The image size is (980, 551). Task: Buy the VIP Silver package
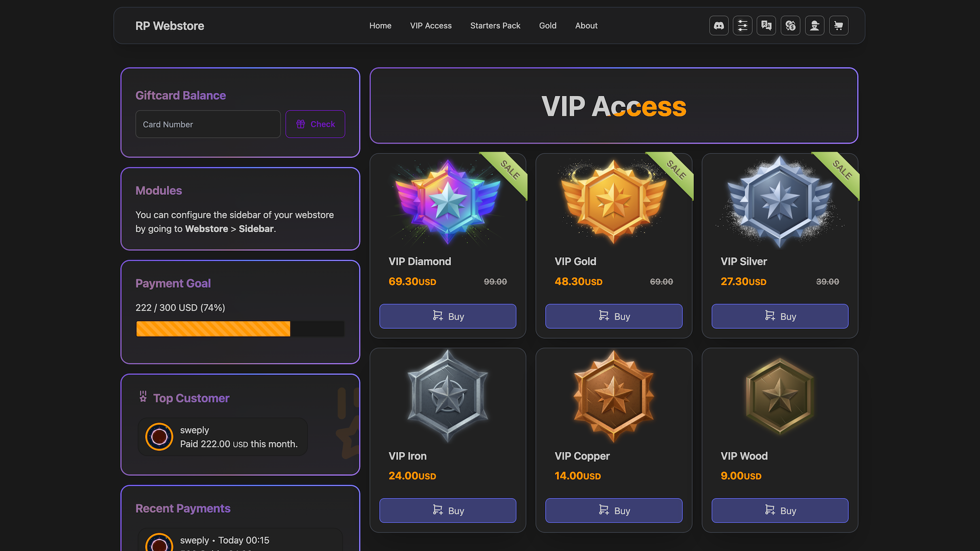point(780,316)
